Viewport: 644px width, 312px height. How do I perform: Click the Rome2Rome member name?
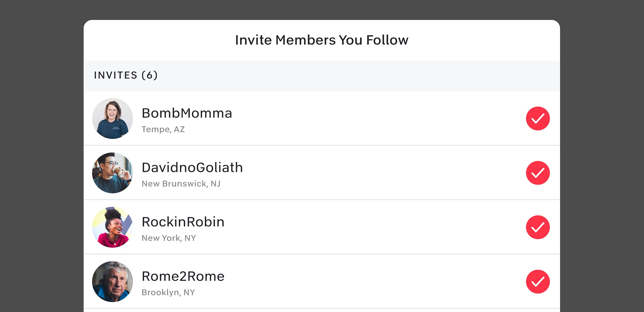coord(183,276)
